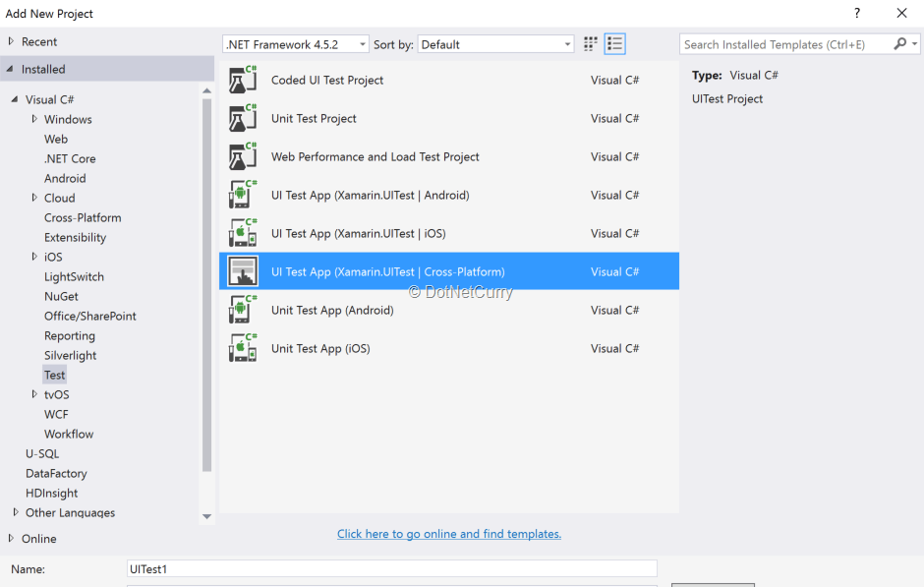
Task: Expand the Online section
Action: (x=11, y=538)
